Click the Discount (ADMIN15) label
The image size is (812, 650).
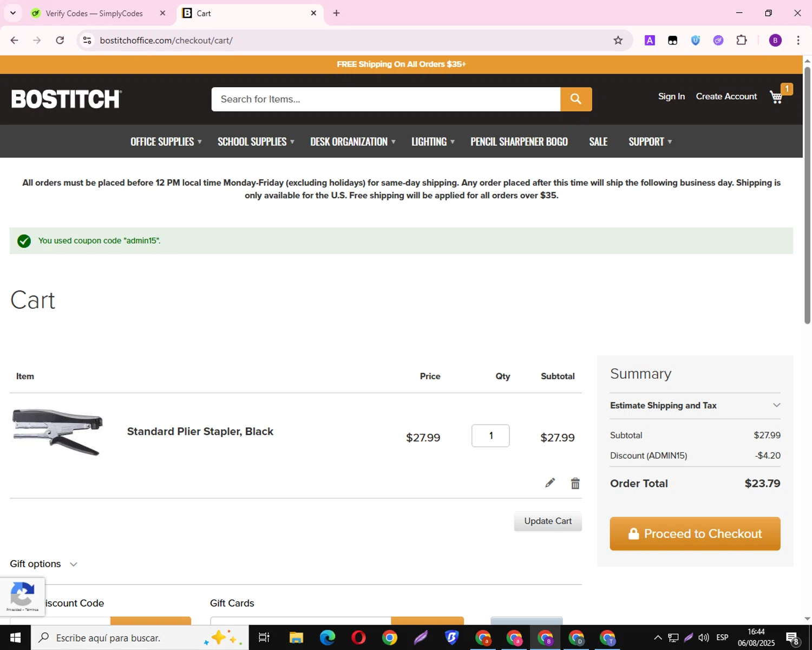(x=649, y=456)
